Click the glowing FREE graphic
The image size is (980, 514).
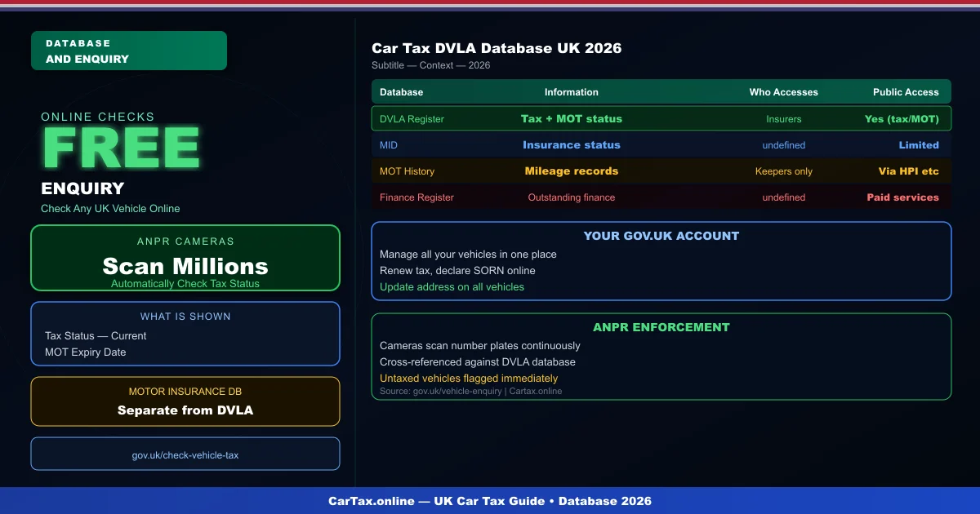121,148
